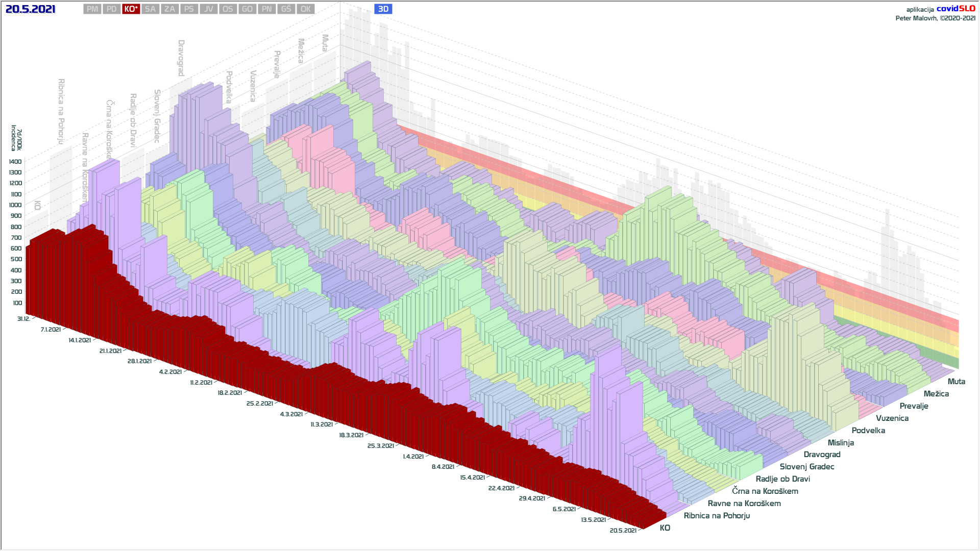Image resolution: width=980 pixels, height=551 pixels.
Task: Click the 4.3.2021 date axis marker
Action: click(291, 414)
